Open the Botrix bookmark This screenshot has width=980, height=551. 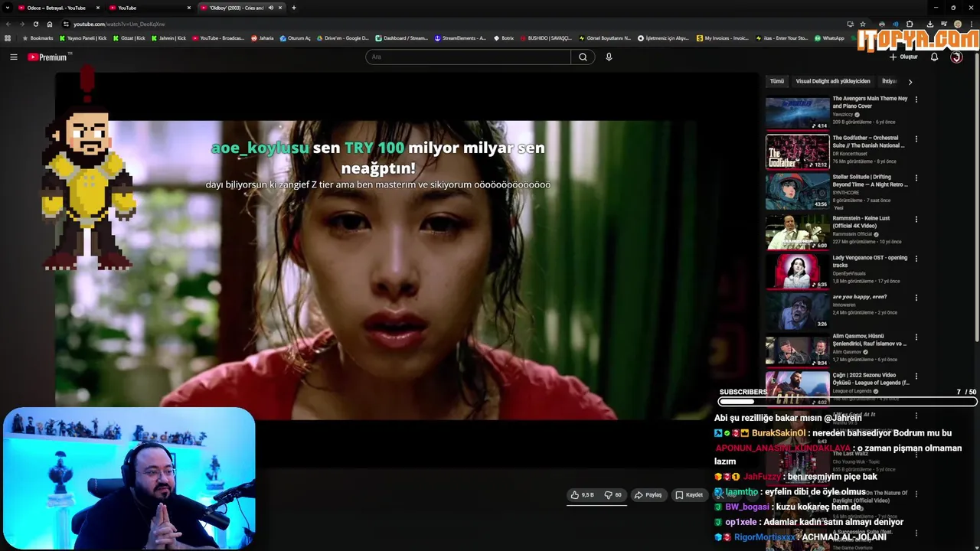(x=503, y=38)
